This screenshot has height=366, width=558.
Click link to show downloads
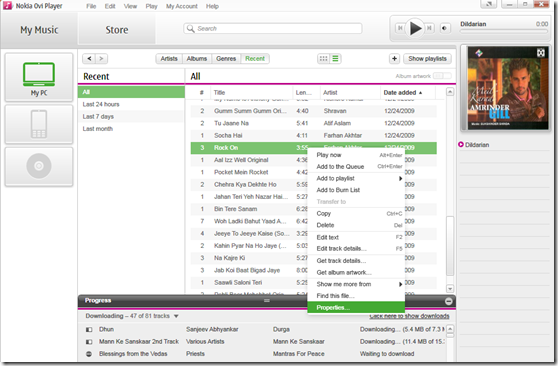pos(409,316)
